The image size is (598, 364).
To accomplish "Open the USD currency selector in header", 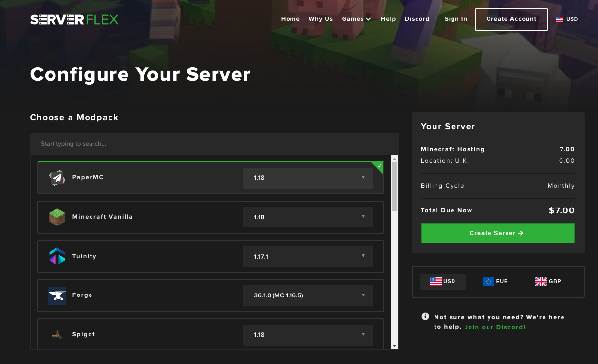I will [x=567, y=19].
